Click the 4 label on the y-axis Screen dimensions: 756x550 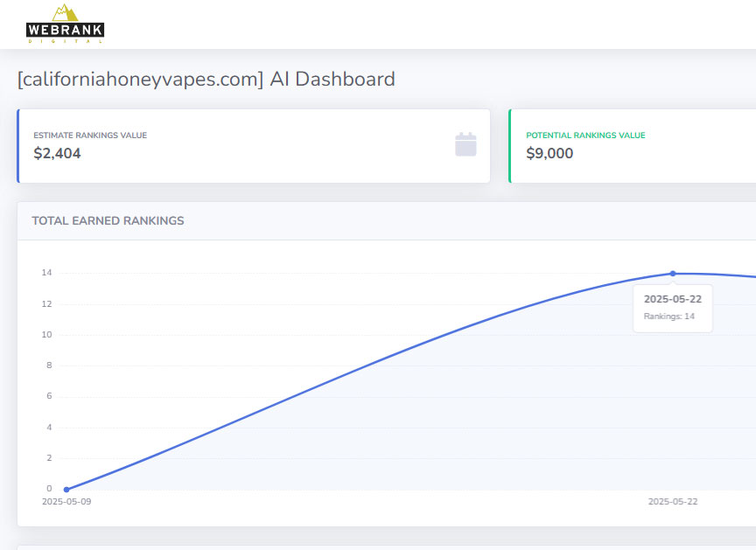[49, 428]
